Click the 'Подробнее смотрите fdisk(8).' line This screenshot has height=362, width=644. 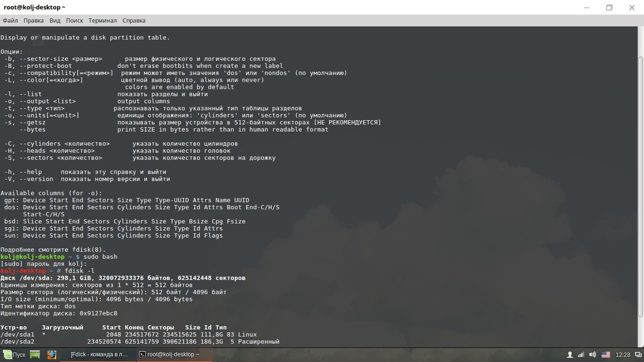(x=53, y=250)
